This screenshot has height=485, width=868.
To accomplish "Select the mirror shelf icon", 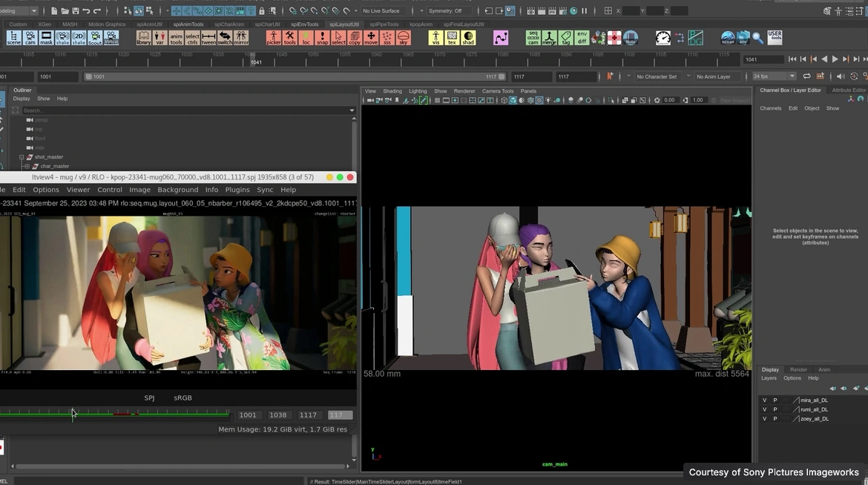I will tap(241, 38).
